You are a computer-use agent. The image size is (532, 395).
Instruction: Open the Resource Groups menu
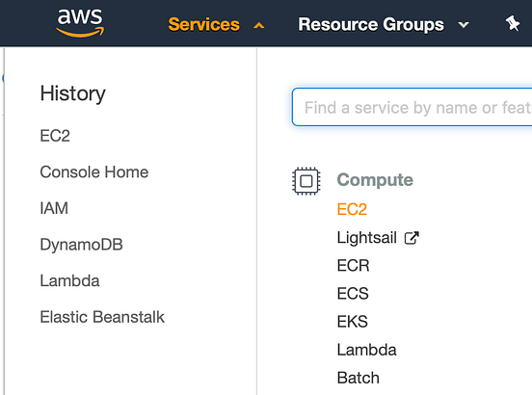371,24
